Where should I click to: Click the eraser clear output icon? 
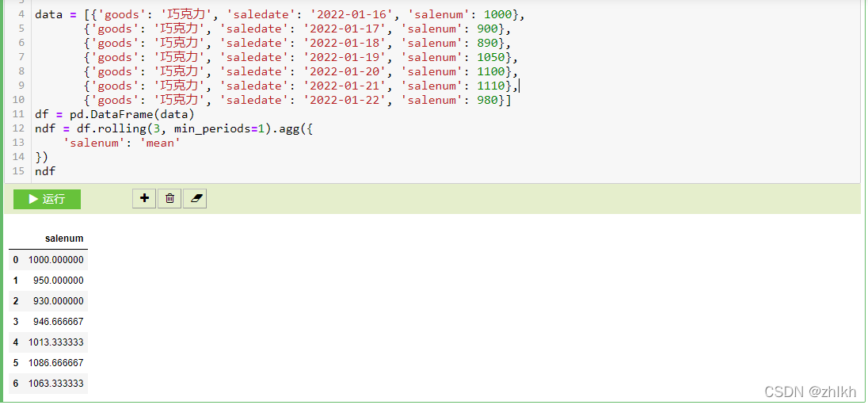pos(195,198)
